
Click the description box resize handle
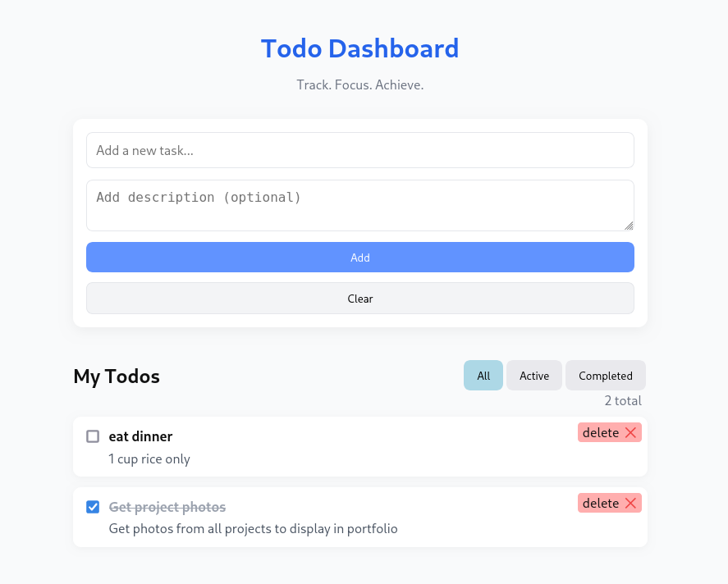point(629,226)
